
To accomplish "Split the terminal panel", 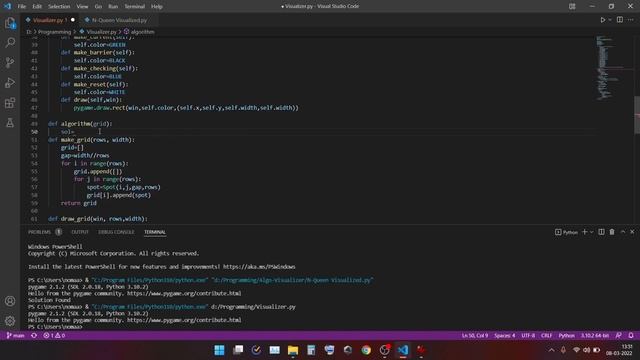I will pyautogui.click(x=601, y=232).
